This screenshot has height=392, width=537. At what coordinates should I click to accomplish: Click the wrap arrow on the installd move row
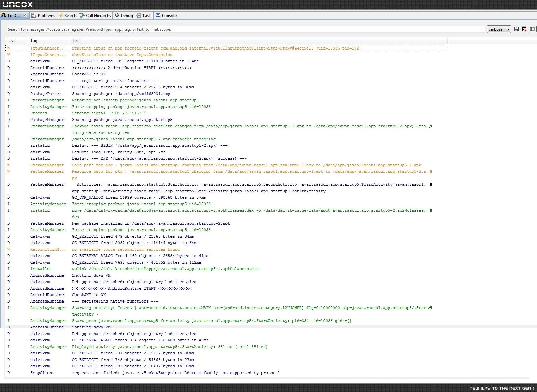(430, 211)
